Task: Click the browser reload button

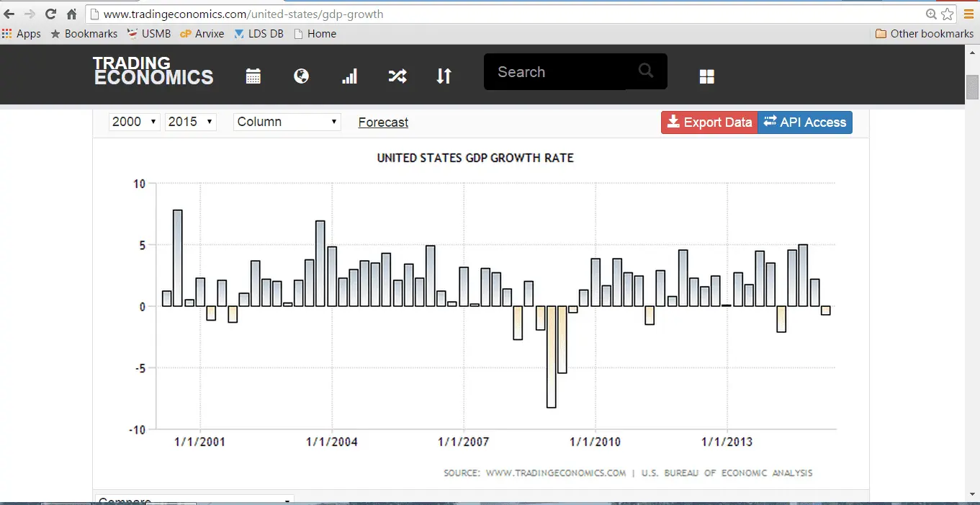Action: coord(50,14)
